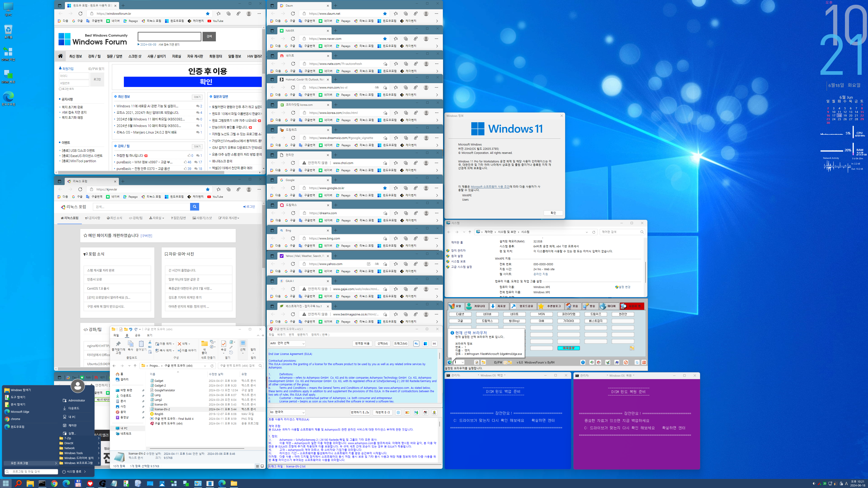Screen dimensions: 868x488
Task: Click the cyan 이지즐찾 button
Action: [x=568, y=348]
